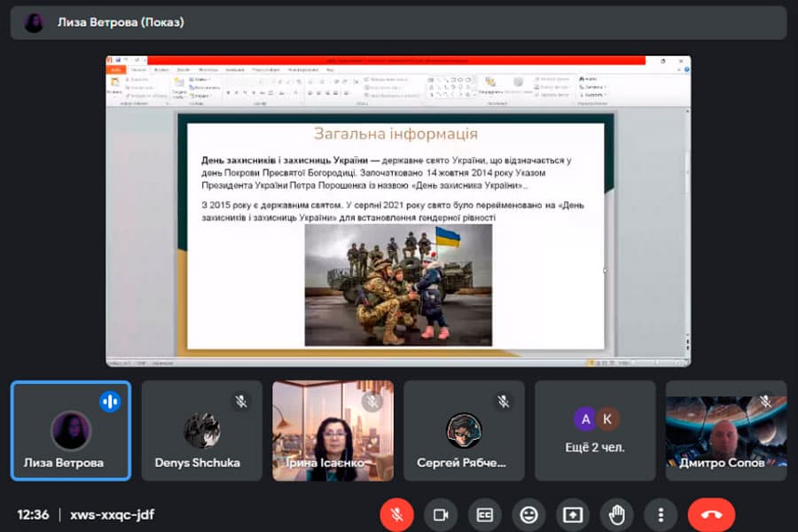The width and height of the screenshot is (798, 532).
Task: Click the present screen icon
Action: tap(573, 514)
